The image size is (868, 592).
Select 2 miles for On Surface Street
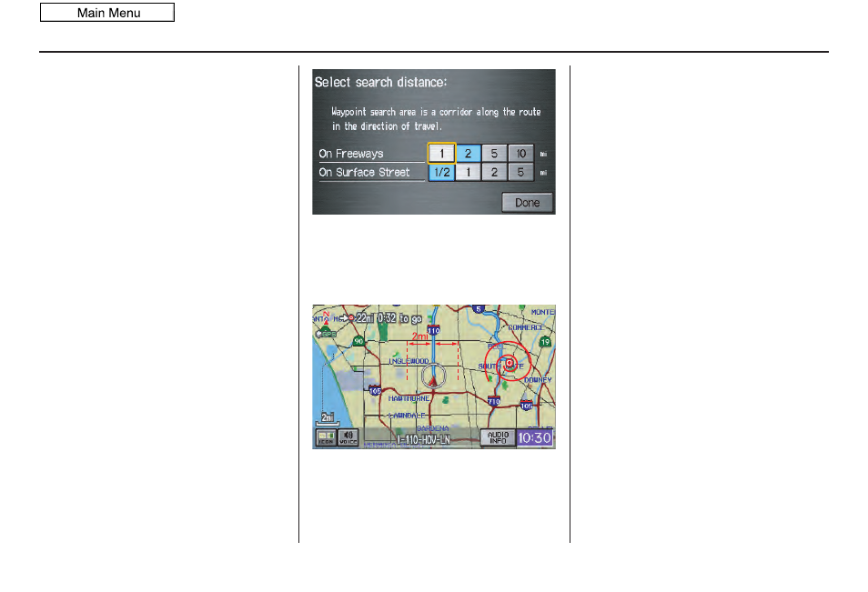[x=494, y=172]
